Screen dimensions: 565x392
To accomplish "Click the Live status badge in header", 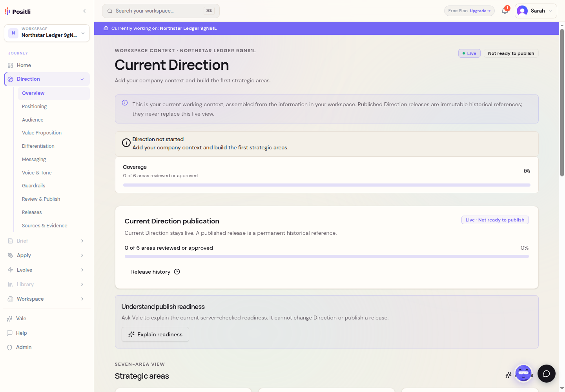I will [469, 53].
